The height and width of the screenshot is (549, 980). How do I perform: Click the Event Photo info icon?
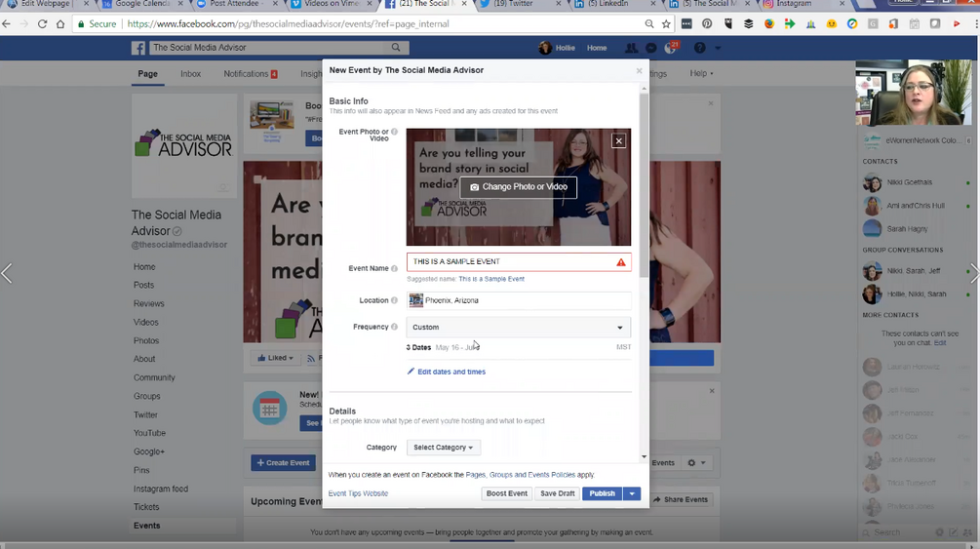394,132
